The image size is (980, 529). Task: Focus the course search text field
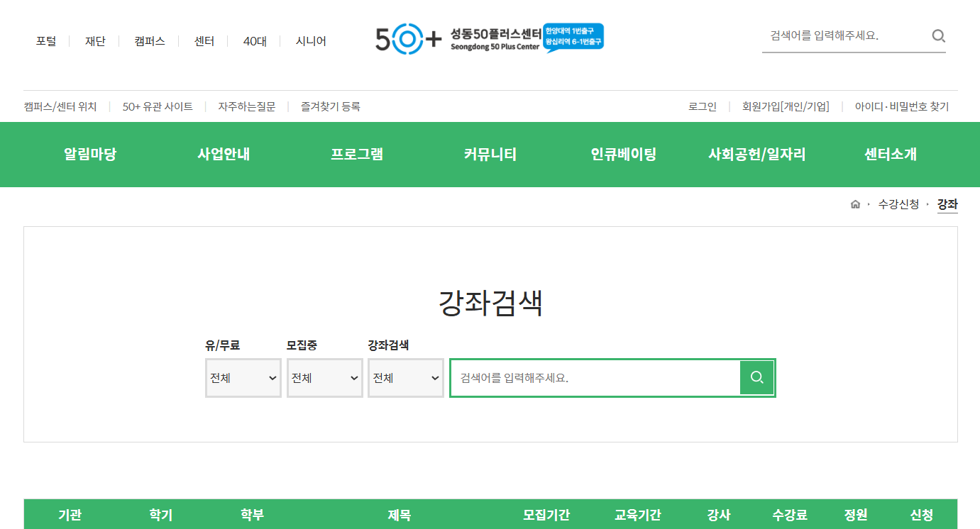click(596, 378)
